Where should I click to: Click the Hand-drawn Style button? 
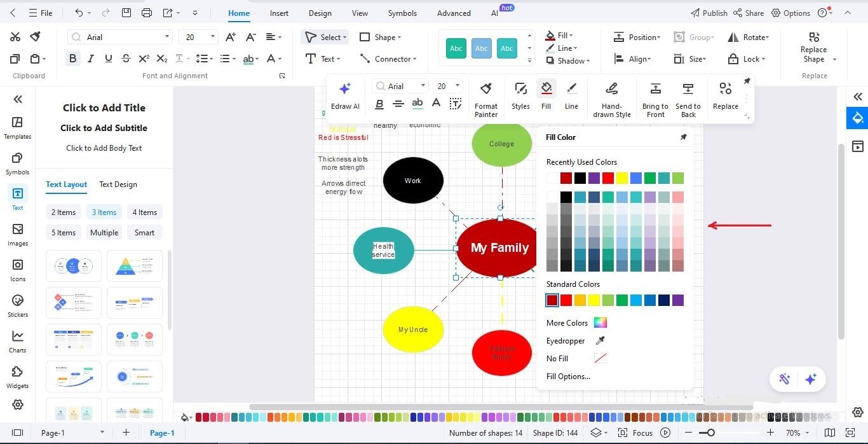click(x=612, y=99)
